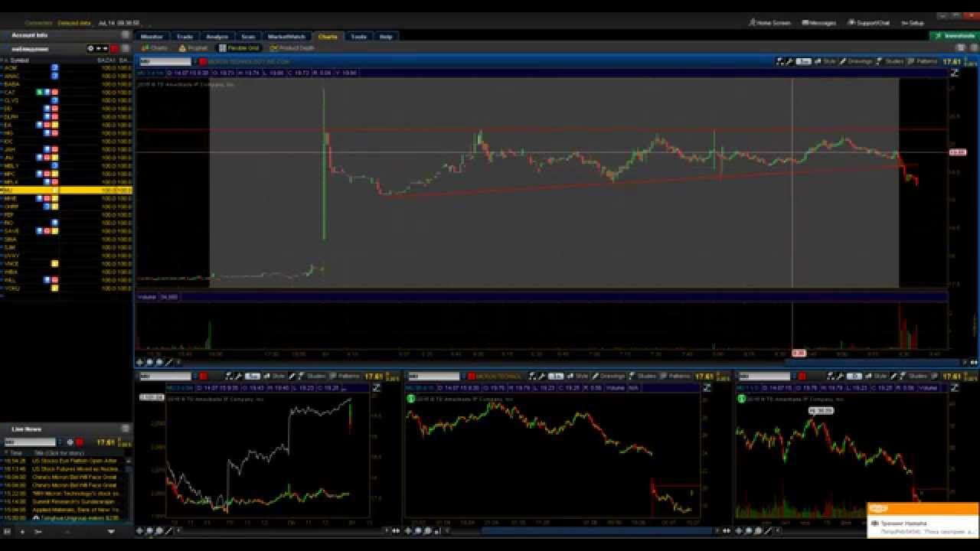
Task: Maximize the main chart with its expand icon
Action: point(955,73)
